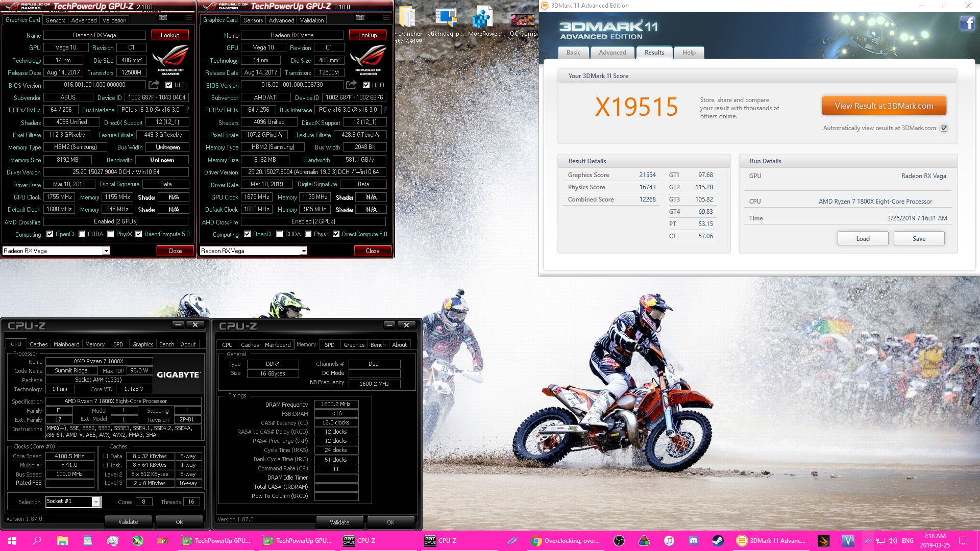Open the Advanced tab in 3DMark 11

tap(612, 53)
